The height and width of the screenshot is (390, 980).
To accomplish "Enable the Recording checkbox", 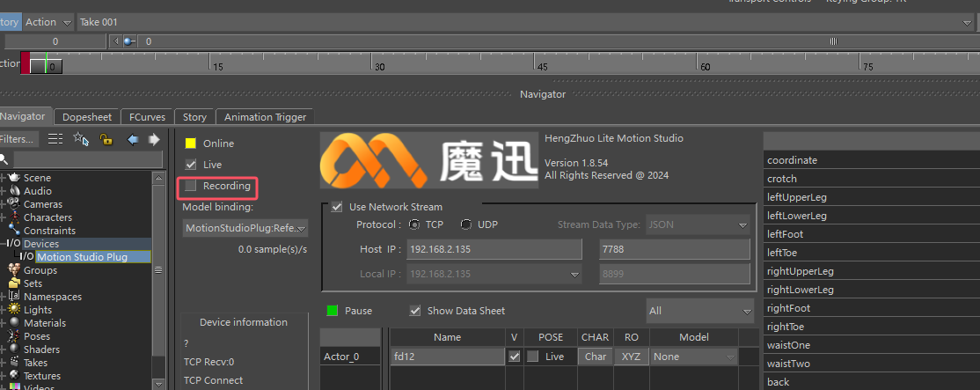I will 191,186.
